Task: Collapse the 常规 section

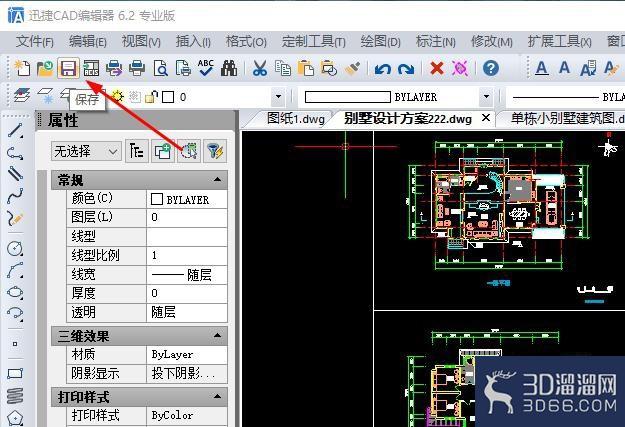Action: 217,179
